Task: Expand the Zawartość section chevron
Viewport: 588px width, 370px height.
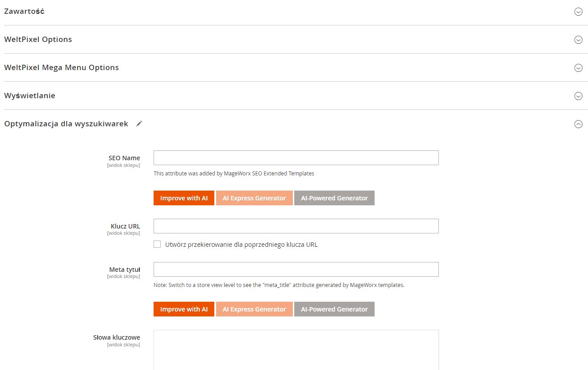Action: (578, 12)
